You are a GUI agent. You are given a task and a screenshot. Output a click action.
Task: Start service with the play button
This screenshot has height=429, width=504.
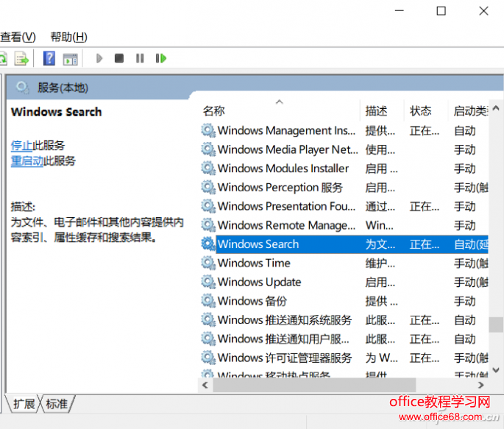pyautogui.click(x=99, y=58)
